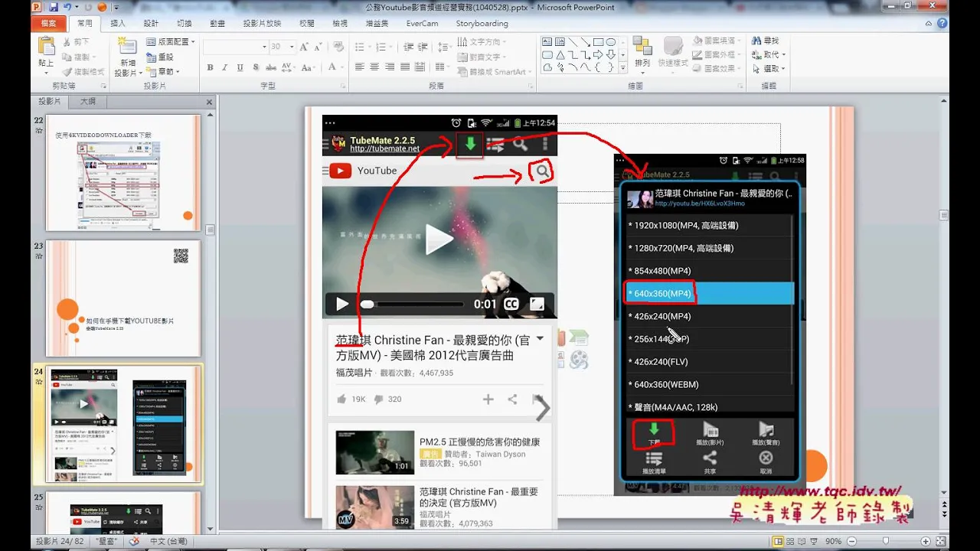
Task: Align text left in paragraph group
Action: [x=361, y=67]
